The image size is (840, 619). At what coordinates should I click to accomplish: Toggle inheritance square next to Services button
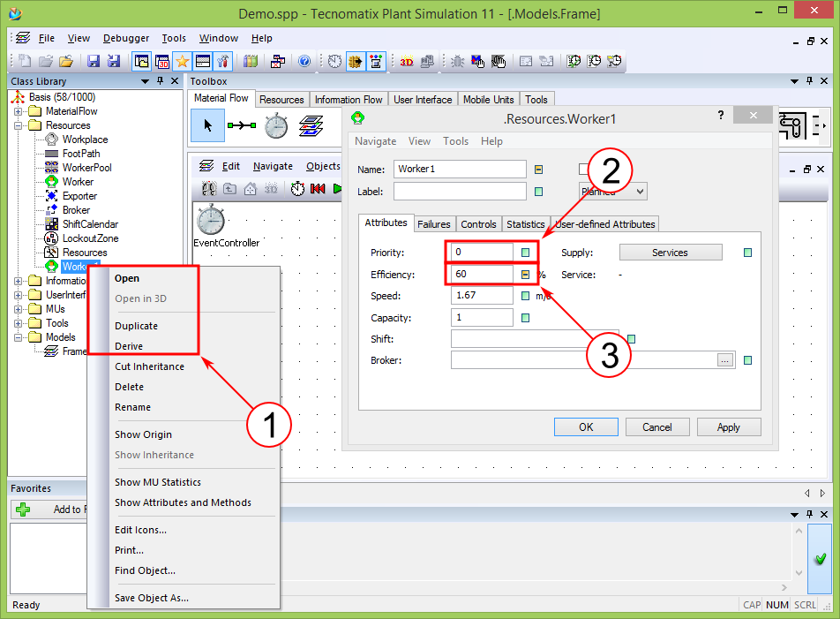coord(748,253)
